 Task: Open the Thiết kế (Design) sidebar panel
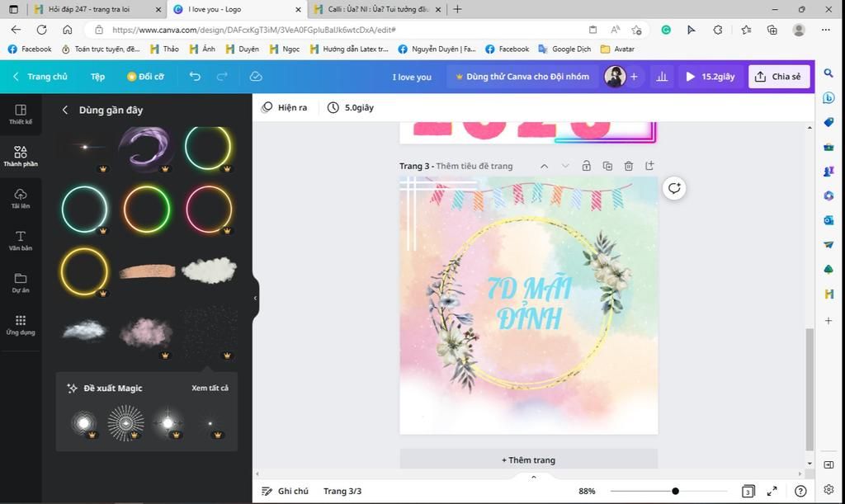point(21,114)
